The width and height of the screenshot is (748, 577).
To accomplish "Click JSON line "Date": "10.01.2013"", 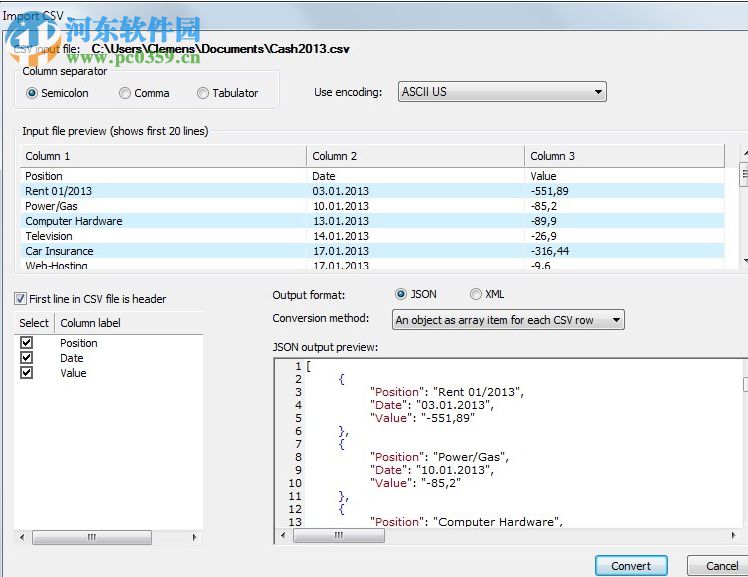I will pyautogui.click(x=432, y=470).
